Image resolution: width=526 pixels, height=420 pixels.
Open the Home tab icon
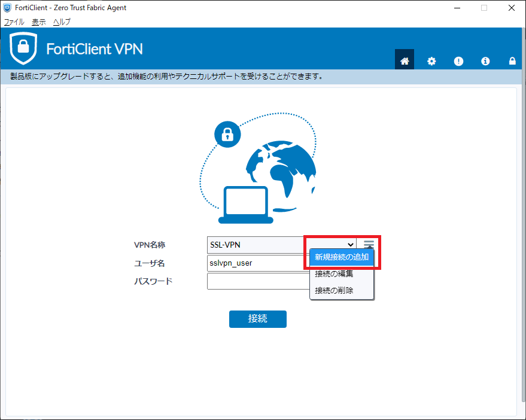coord(405,60)
